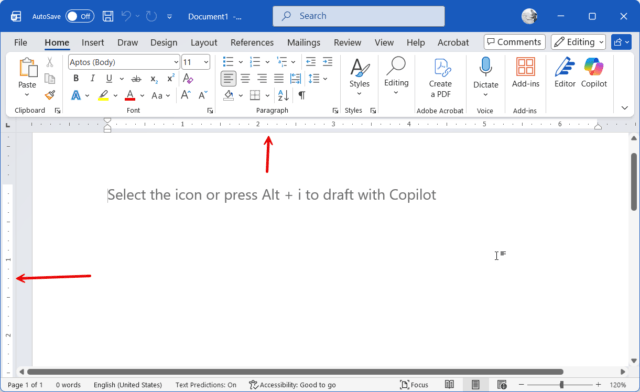
Task: Toggle underline formatting
Action: [x=109, y=78]
